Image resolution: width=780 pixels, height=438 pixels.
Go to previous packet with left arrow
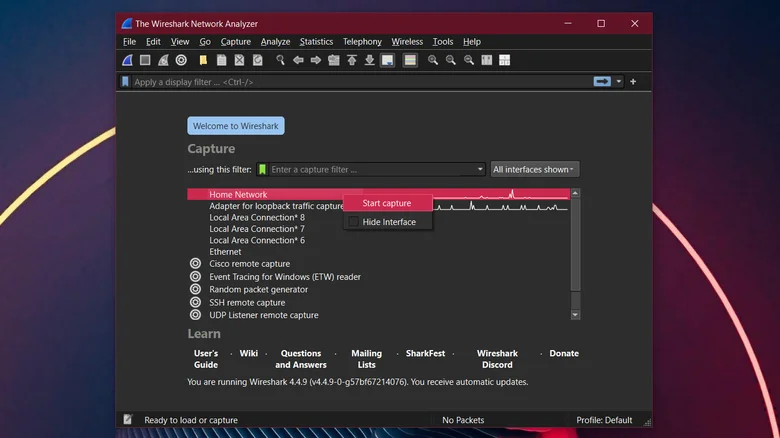[298, 60]
